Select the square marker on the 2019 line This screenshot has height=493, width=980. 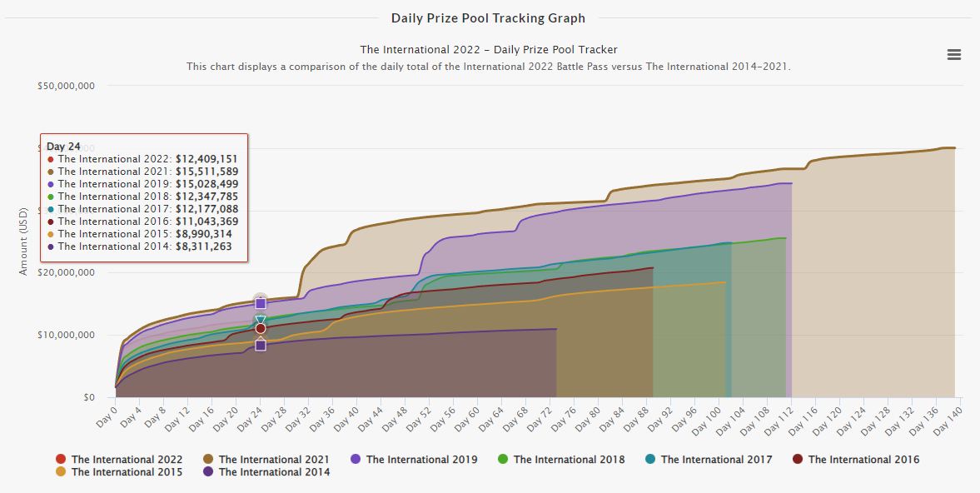[260, 302]
